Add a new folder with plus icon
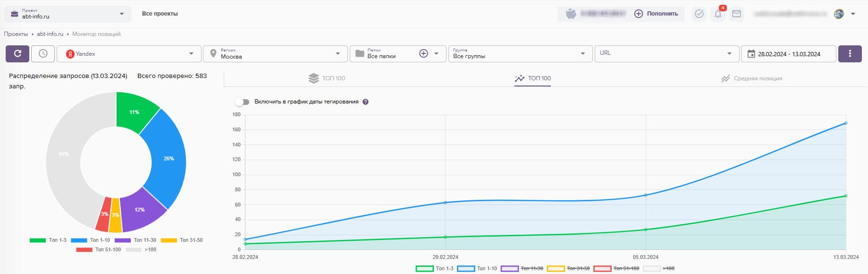868x274 pixels. point(423,54)
